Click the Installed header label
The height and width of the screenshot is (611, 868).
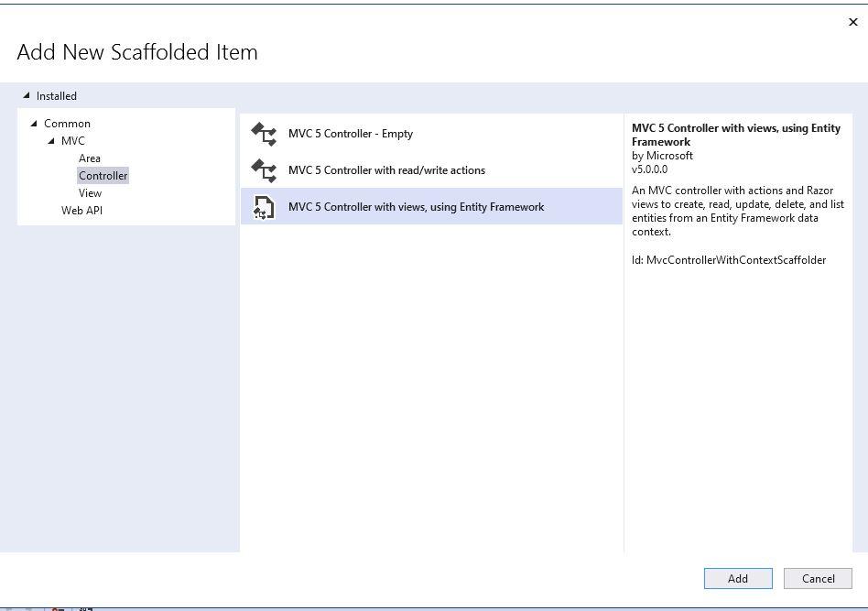coord(57,96)
